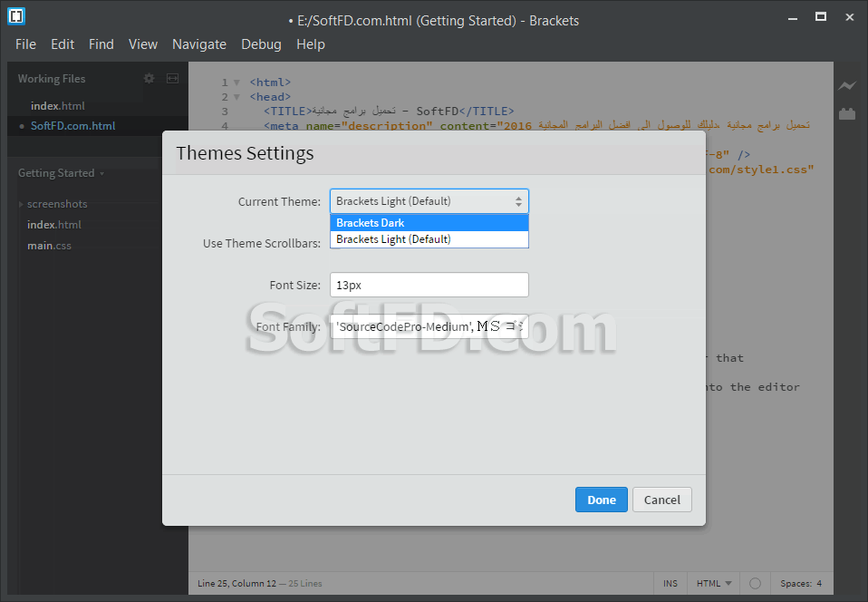This screenshot has height=602, width=868.
Task: Open Getting Started project dropdown
Action: tap(61, 173)
